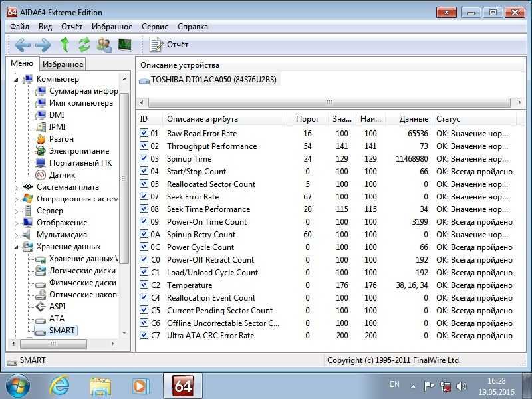Viewport: 532px width, 399px height.
Task: Open the media player taskbar icon
Action: [140, 386]
